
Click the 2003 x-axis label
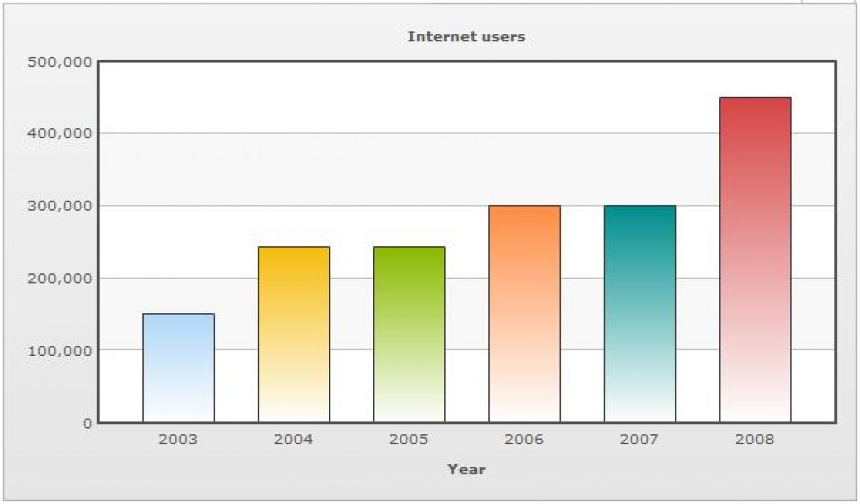click(178, 439)
